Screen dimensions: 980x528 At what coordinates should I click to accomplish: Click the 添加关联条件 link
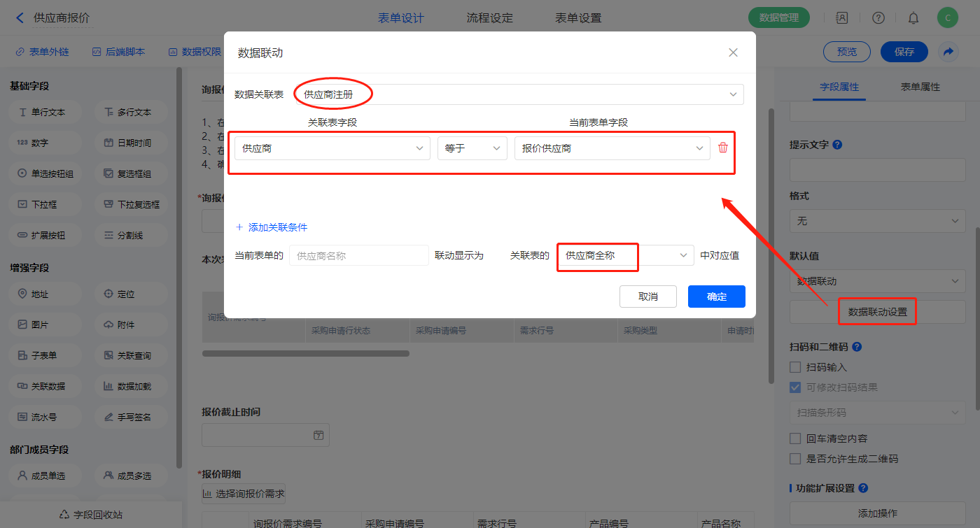pos(272,227)
